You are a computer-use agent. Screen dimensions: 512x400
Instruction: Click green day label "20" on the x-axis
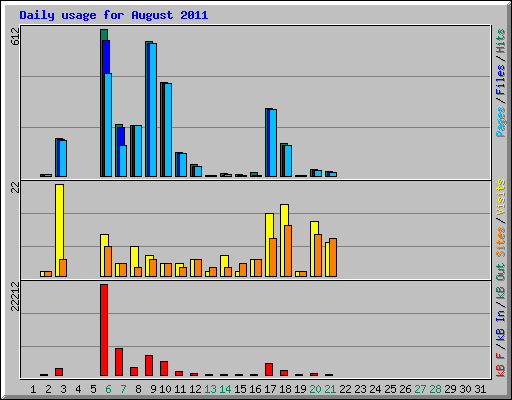315,389
